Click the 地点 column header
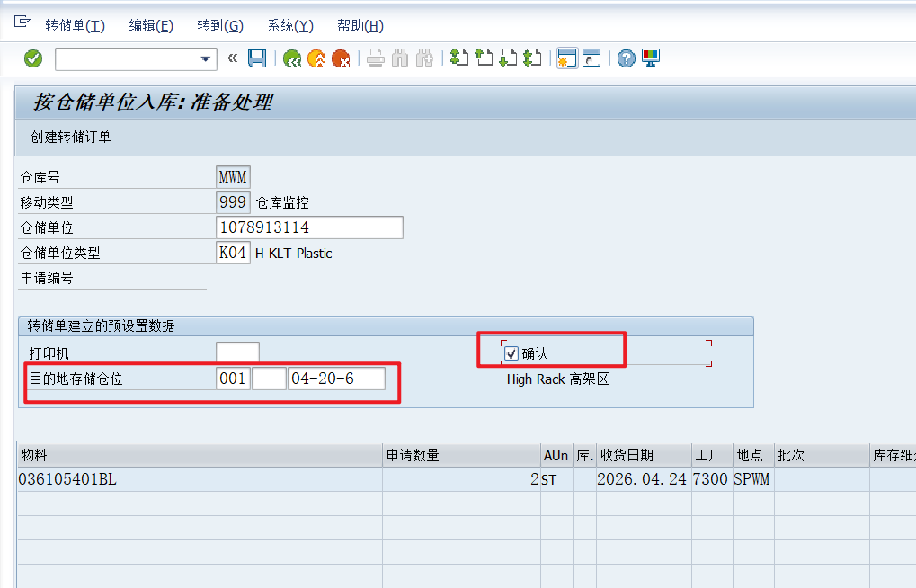The image size is (916, 588). pyautogui.click(x=753, y=455)
